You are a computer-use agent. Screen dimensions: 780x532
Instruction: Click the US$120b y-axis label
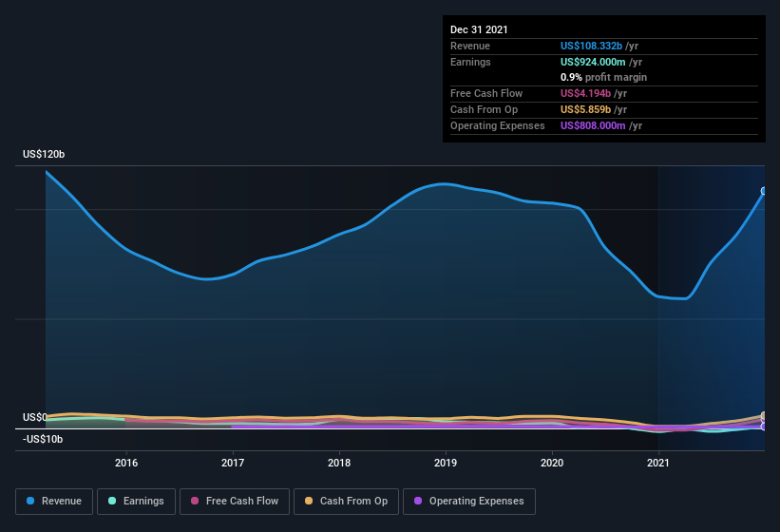pos(44,154)
